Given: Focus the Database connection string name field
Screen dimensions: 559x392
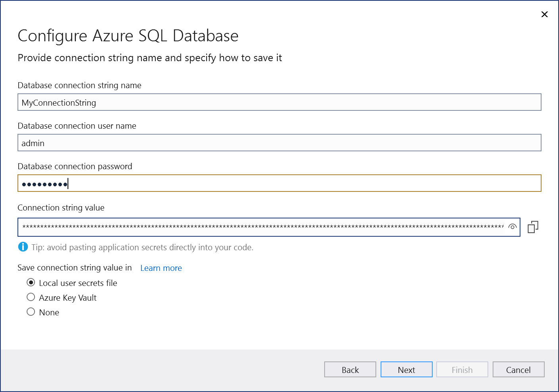Looking at the screenshot, I should tap(278, 102).
